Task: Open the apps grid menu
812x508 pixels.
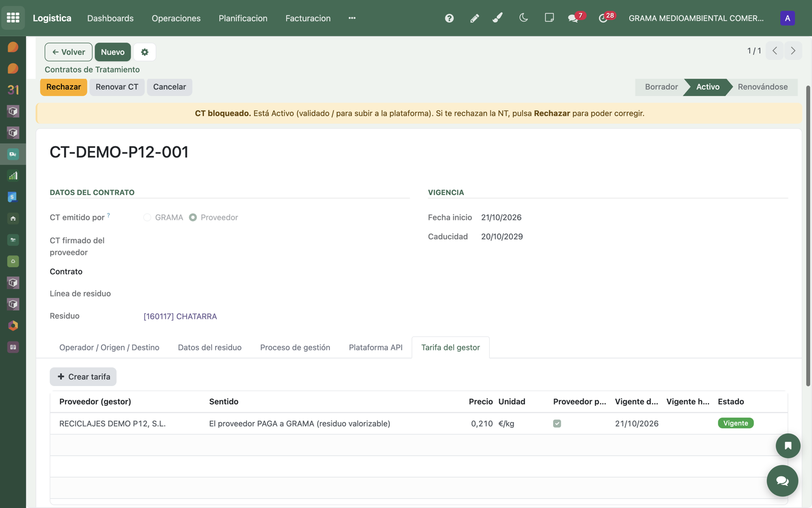Action: [13, 18]
